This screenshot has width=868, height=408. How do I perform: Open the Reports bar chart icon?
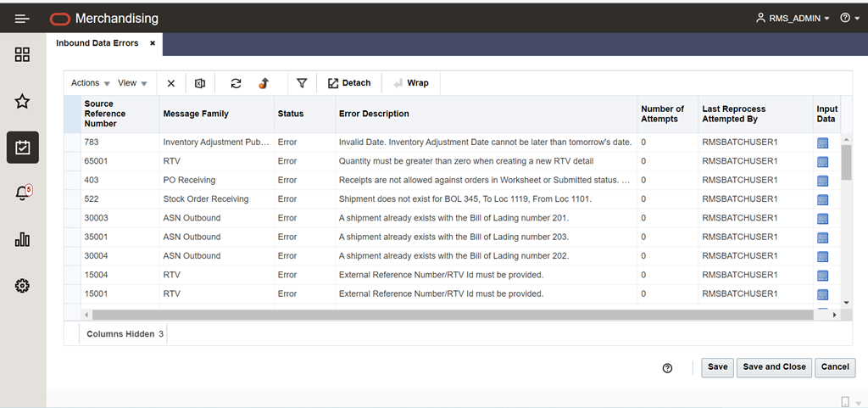point(22,239)
